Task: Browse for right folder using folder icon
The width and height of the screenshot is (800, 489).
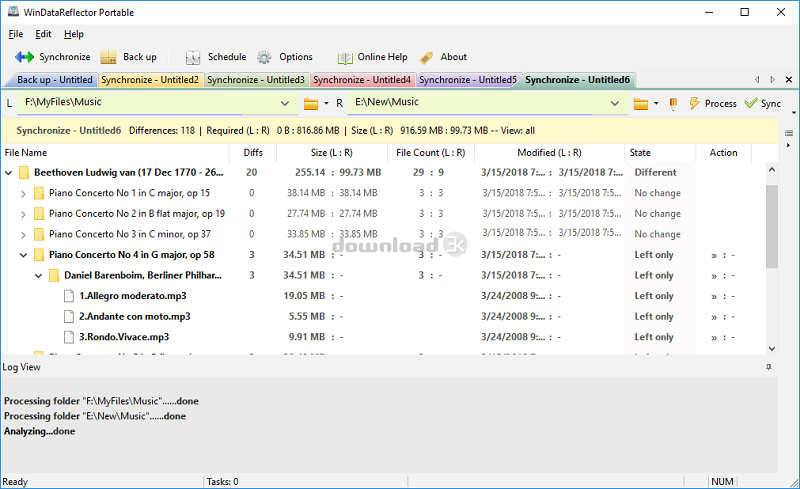Action: [x=641, y=103]
